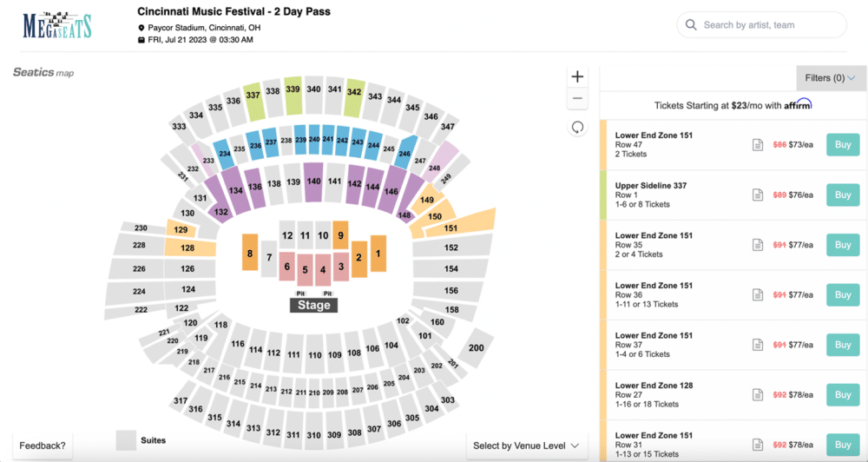This screenshot has height=462, width=868.
Task: Buy Upper Sideline 337 Row 1 tickets
Action: pos(843,195)
